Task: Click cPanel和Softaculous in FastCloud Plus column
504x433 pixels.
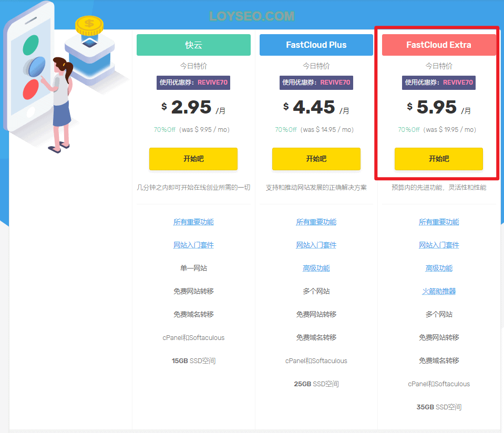Action: 316,361
